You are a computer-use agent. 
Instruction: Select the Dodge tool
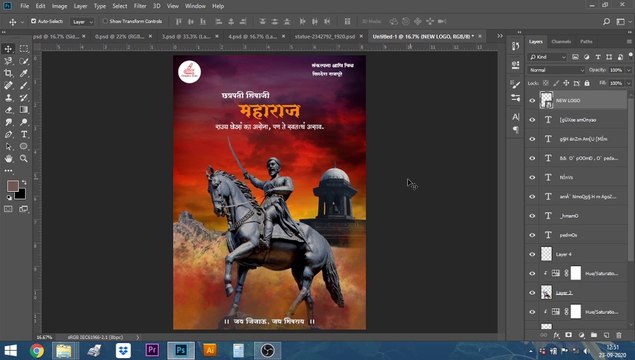pyautogui.click(x=24, y=122)
